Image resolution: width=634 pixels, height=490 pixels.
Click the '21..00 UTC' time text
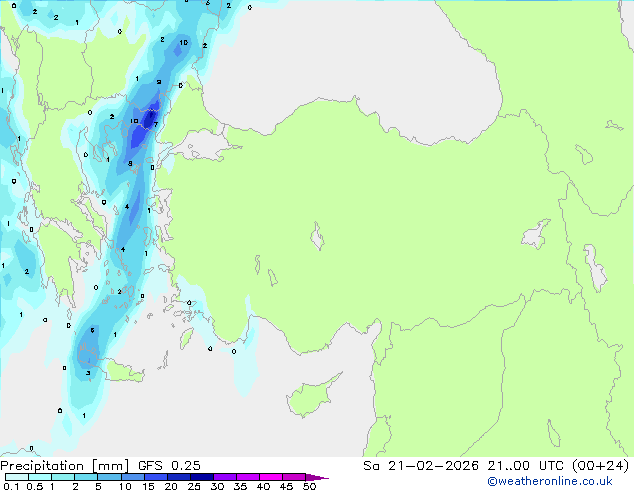(x=525, y=466)
